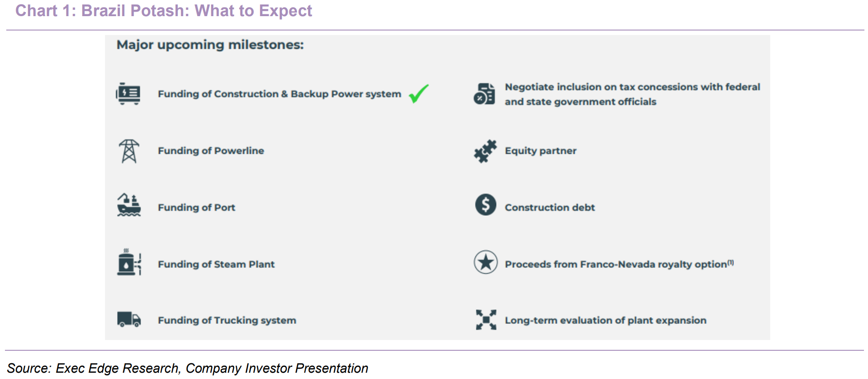The image size is (868, 379).
Task: Click the power pylon icon
Action: tap(129, 151)
